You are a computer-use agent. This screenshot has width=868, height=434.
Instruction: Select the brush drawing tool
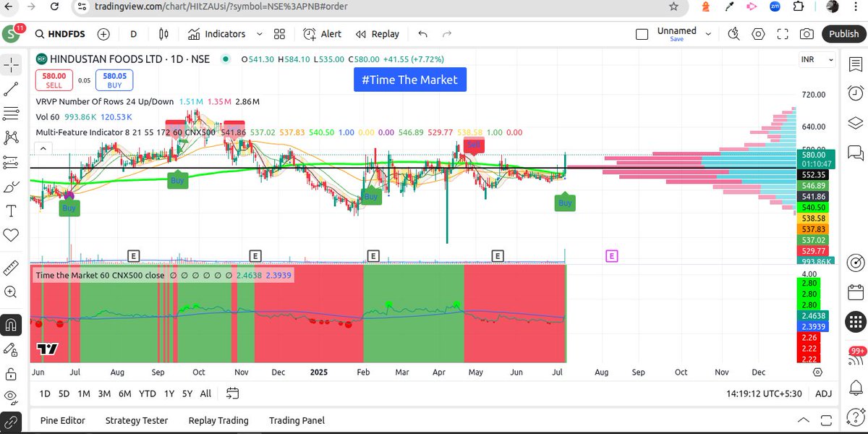click(x=11, y=187)
